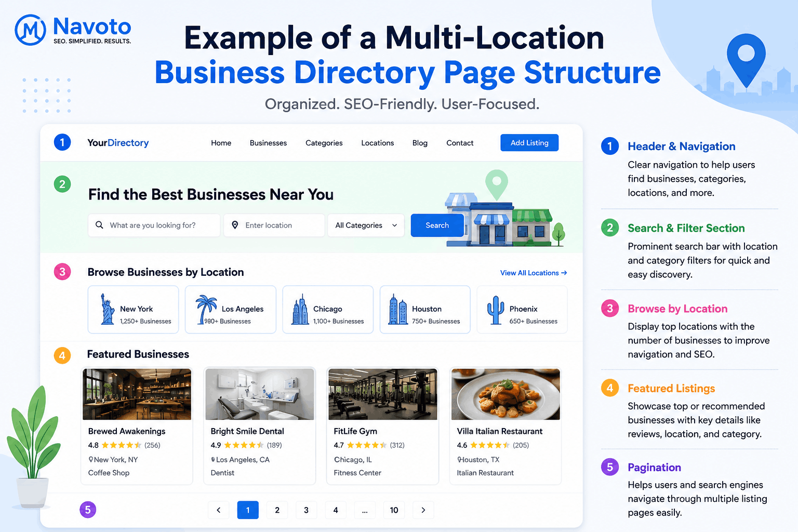Click the Los Angeles palm tree icon
This screenshot has width=798, height=532.
pyautogui.click(x=206, y=309)
